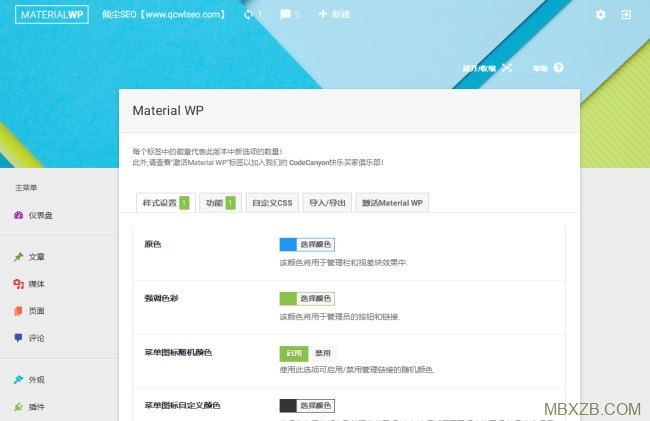
Task: Click the dark menu icon custom color swatch
Action: coord(288,406)
